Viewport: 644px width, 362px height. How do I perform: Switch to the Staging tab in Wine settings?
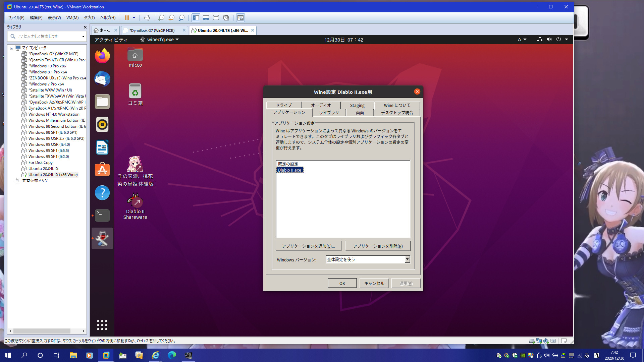pyautogui.click(x=357, y=105)
